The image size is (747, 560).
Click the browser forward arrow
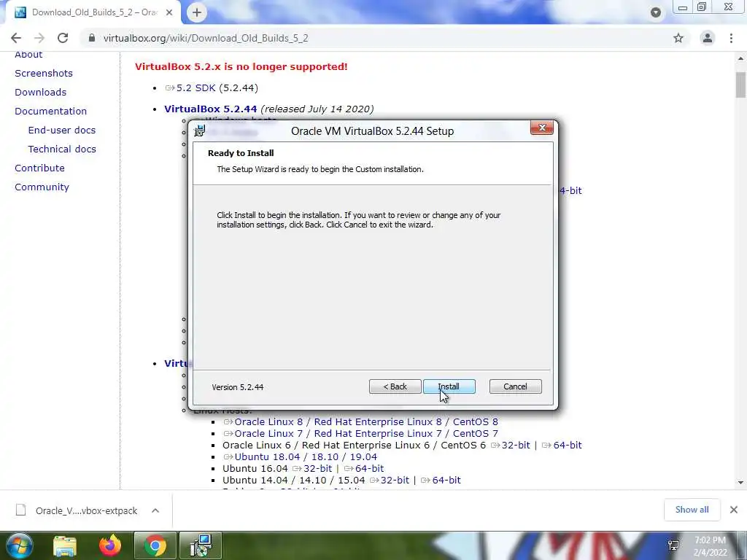click(x=39, y=38)
